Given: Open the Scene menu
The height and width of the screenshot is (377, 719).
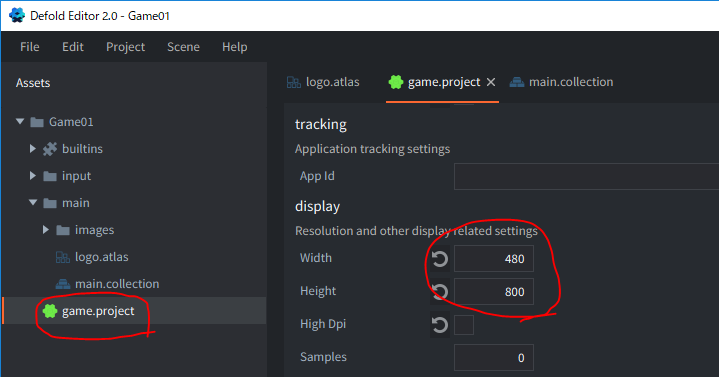Looking at the screenshot, I should pos(183,47).
